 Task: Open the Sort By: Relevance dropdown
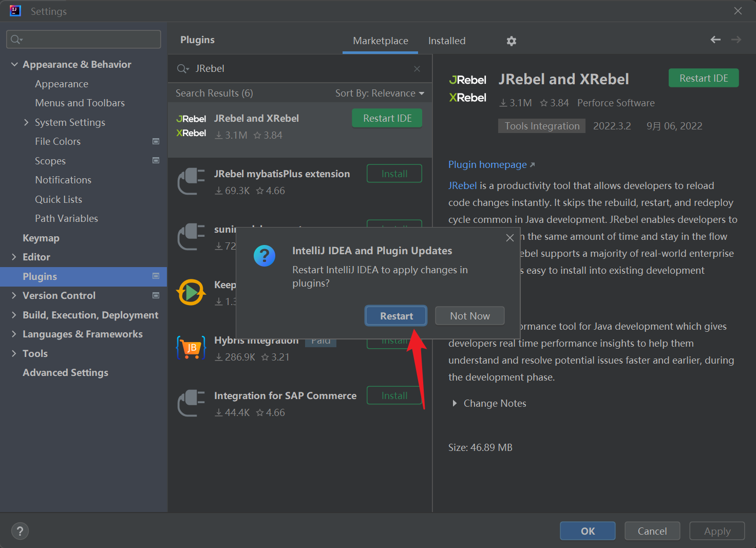tap(380, 93)
